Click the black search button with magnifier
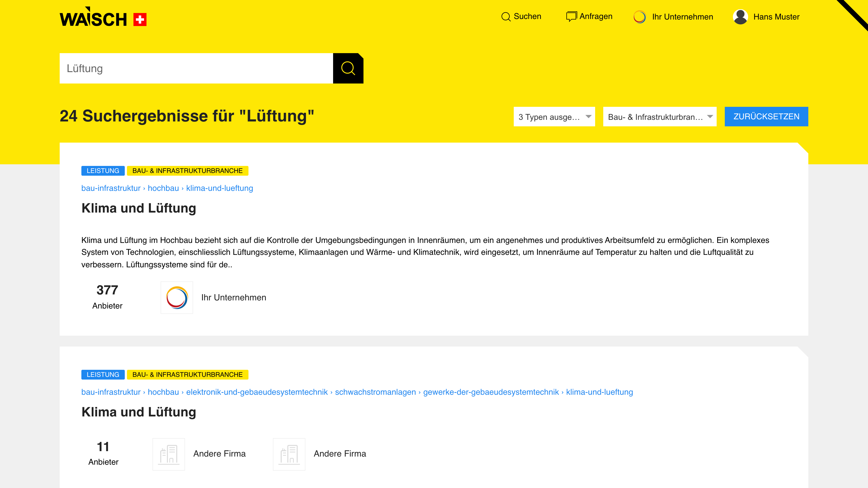This screenshot has height=488, width=868. pos(348,68)
